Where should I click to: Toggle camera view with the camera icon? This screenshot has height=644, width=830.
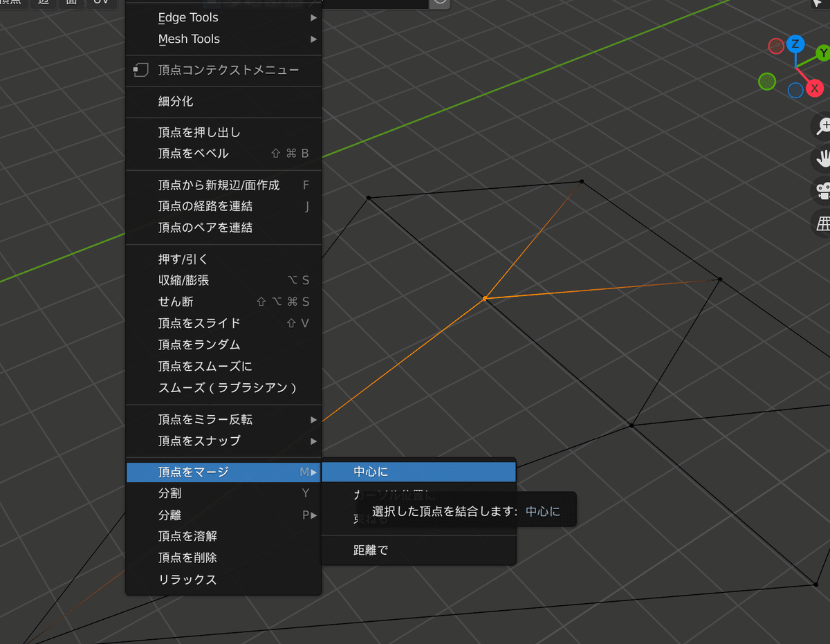click(x=823, y=191)
